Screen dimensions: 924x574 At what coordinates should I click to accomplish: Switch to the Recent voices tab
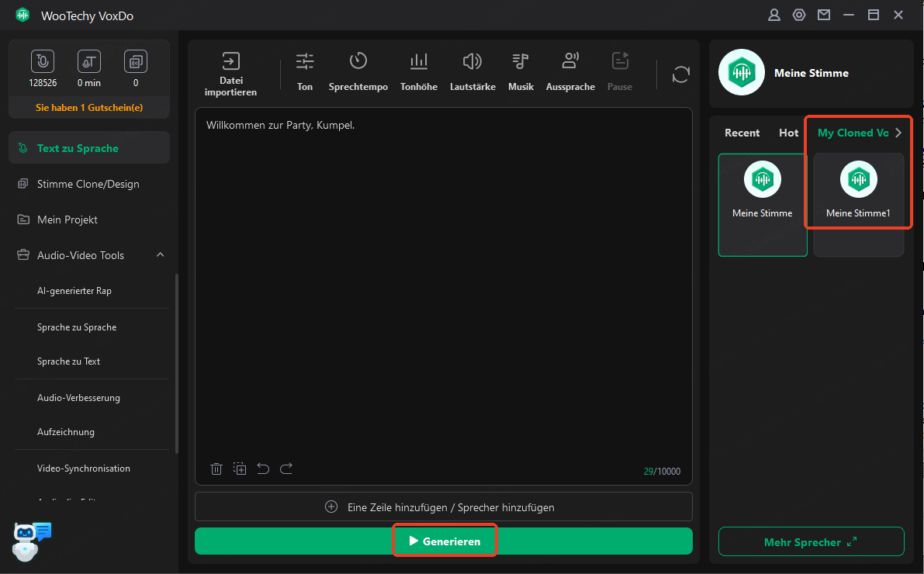742,133
